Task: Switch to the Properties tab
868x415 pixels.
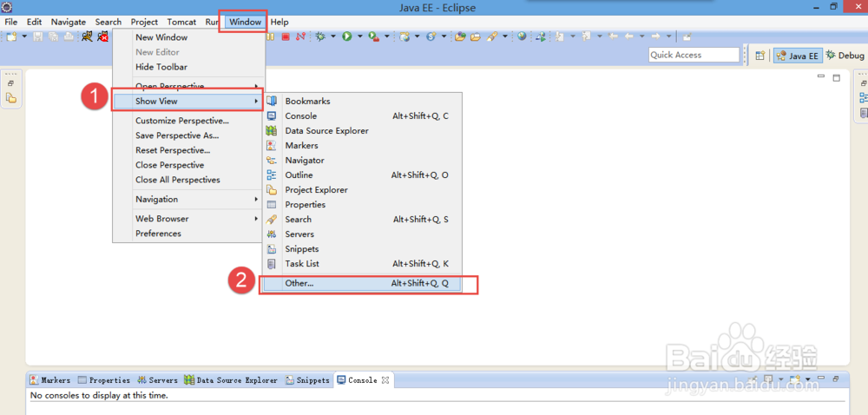Action: coord(104,380)
